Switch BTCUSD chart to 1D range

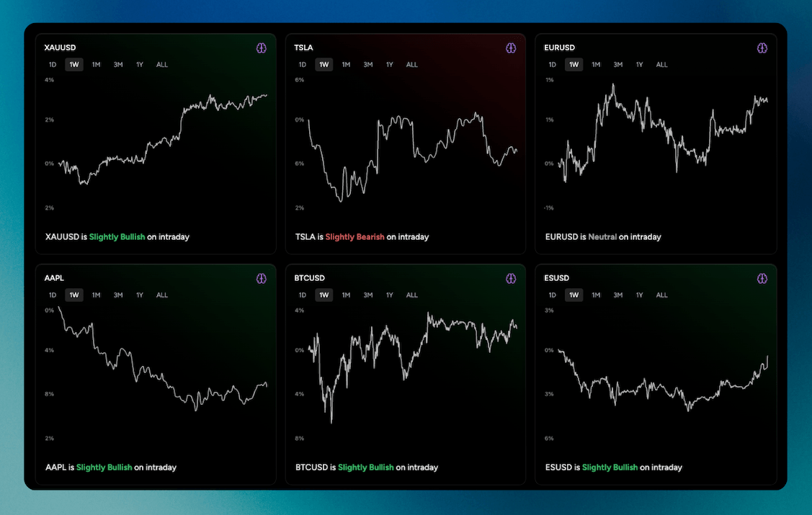click(303, 295)
